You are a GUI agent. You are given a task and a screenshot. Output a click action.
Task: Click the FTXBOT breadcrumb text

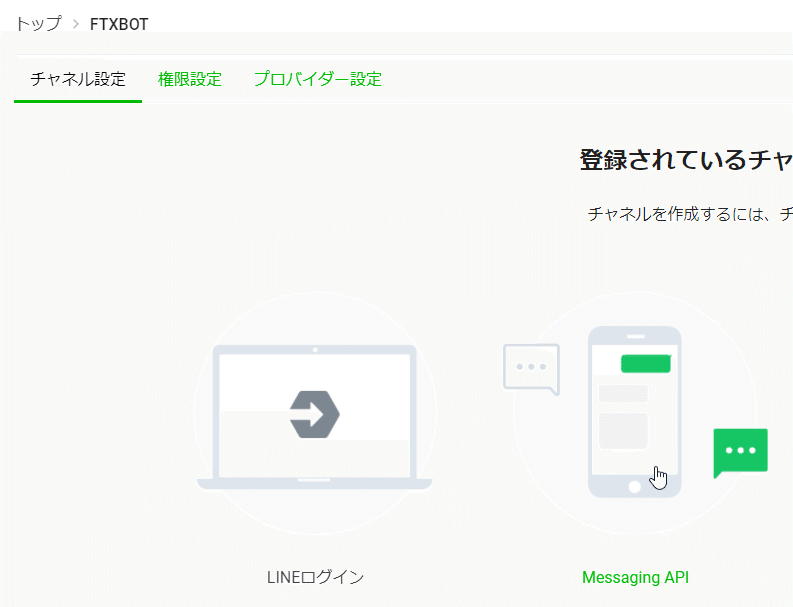click(119, 24)
